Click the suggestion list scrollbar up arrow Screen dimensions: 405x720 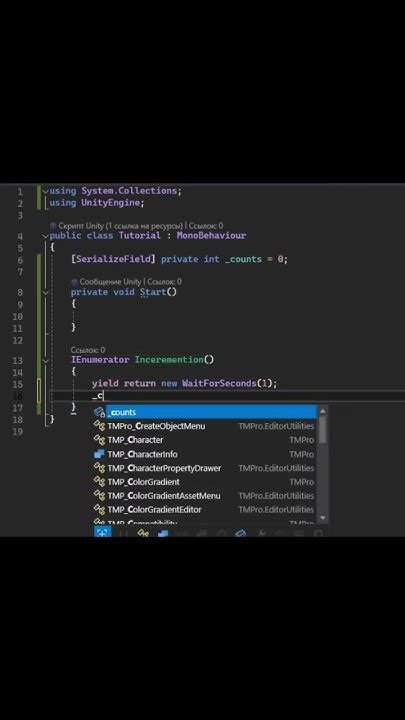point(323,411)
